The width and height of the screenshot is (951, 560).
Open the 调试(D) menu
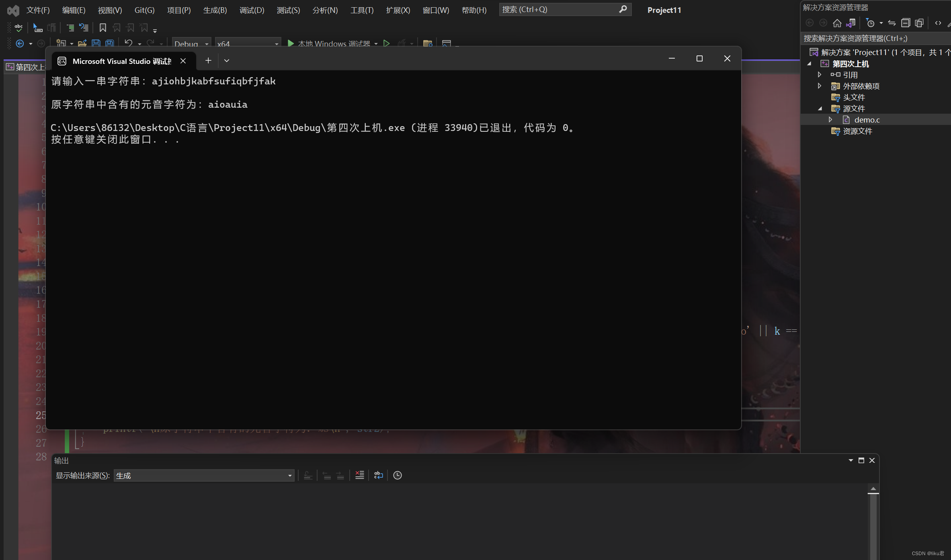(252, 10)
